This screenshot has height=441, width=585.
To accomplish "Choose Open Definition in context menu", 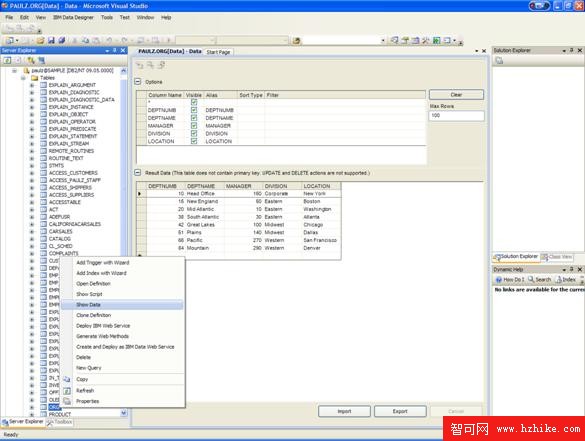I will [93, 284].
